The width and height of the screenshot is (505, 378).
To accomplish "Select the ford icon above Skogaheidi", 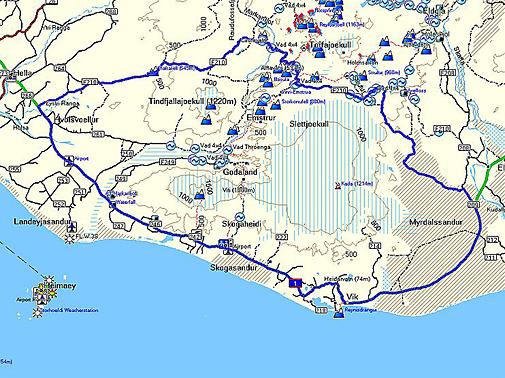I will (239, 217).
